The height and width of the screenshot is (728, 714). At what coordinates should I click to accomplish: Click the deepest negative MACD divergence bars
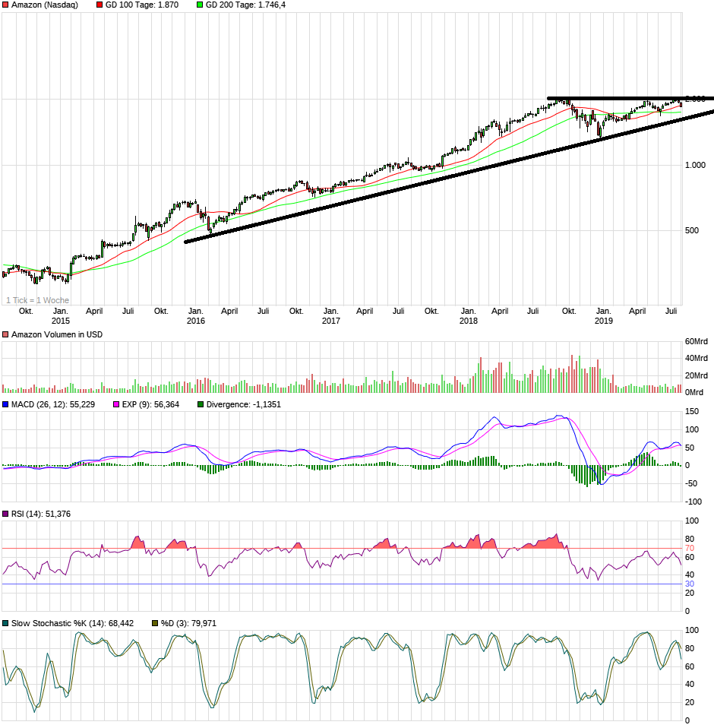[587, 476]
